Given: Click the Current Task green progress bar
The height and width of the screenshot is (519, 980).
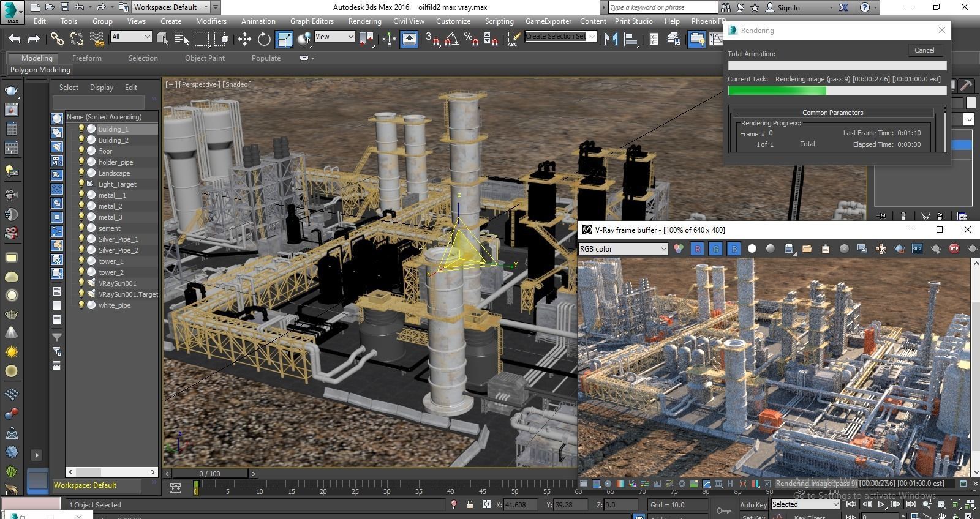Looking at the screenshot, I should pyautogui.click(x=837, y=91).
